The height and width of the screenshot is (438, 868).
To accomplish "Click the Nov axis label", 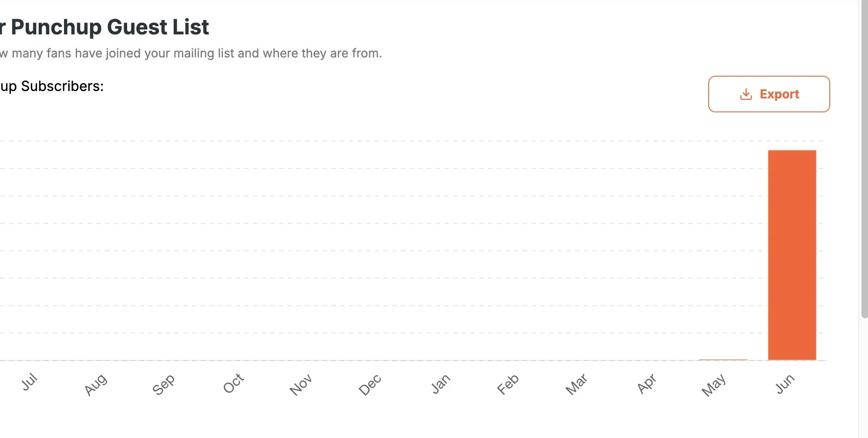I will tap(301, 384).
